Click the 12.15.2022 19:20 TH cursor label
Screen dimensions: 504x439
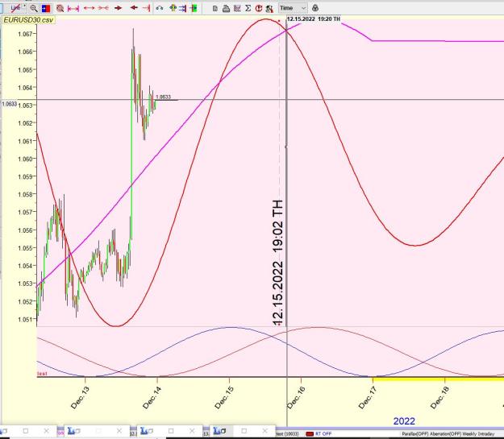pyautogui.click(x=314, y=19)
